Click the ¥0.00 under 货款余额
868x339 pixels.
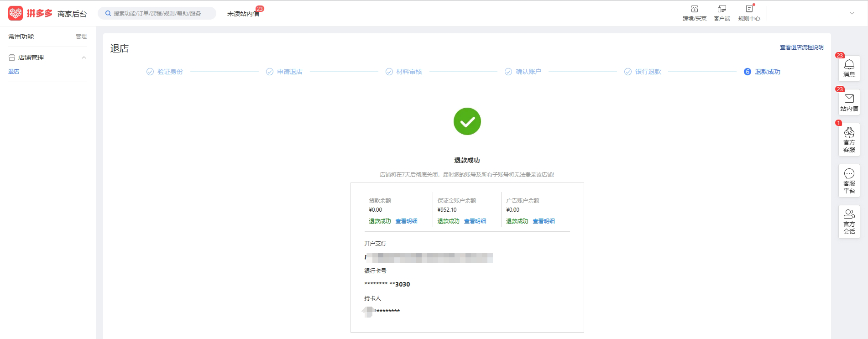click(x=375, y=210)
